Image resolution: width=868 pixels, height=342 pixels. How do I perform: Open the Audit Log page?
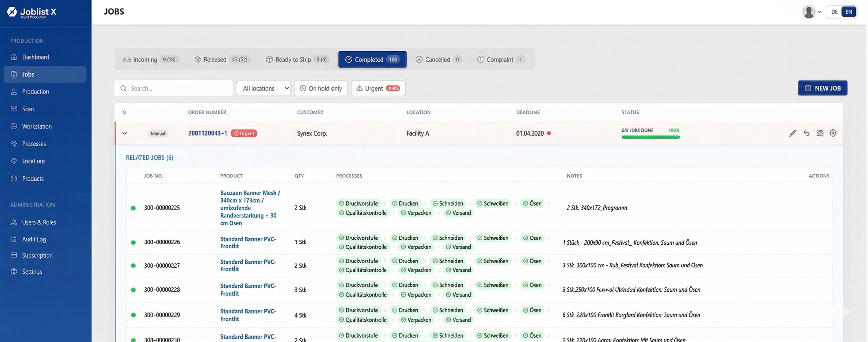tap(34, 239)
